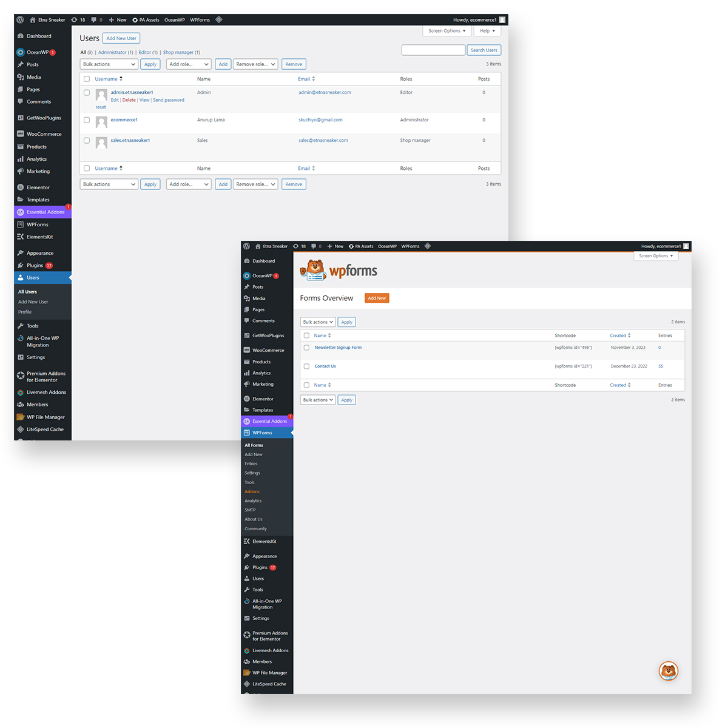728x728 pixels.
Task: Open the Add role dropdown
Action: pos(188,64)
